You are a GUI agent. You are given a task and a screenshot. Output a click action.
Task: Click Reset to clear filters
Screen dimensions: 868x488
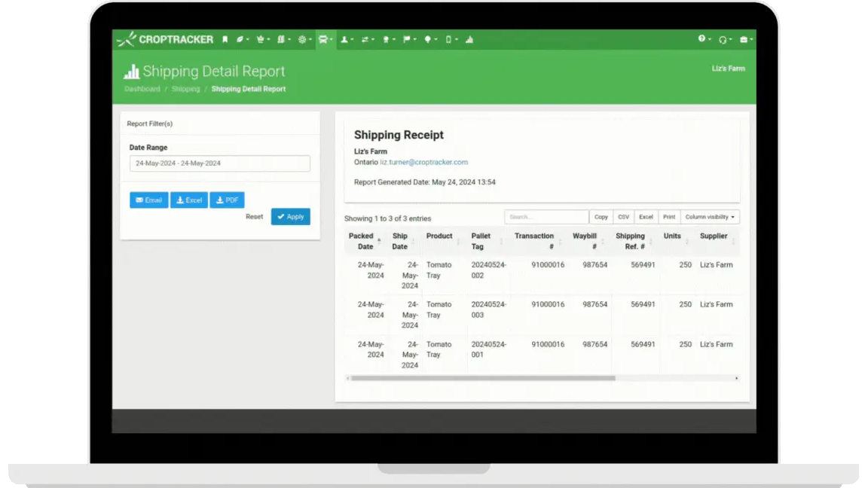(254, 217)
